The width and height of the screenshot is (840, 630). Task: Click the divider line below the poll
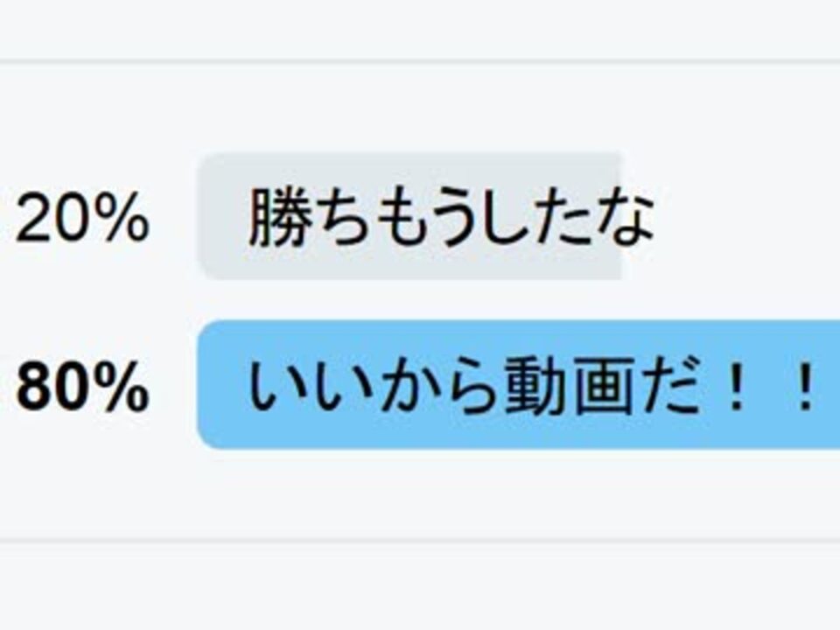tap(420, 541)
